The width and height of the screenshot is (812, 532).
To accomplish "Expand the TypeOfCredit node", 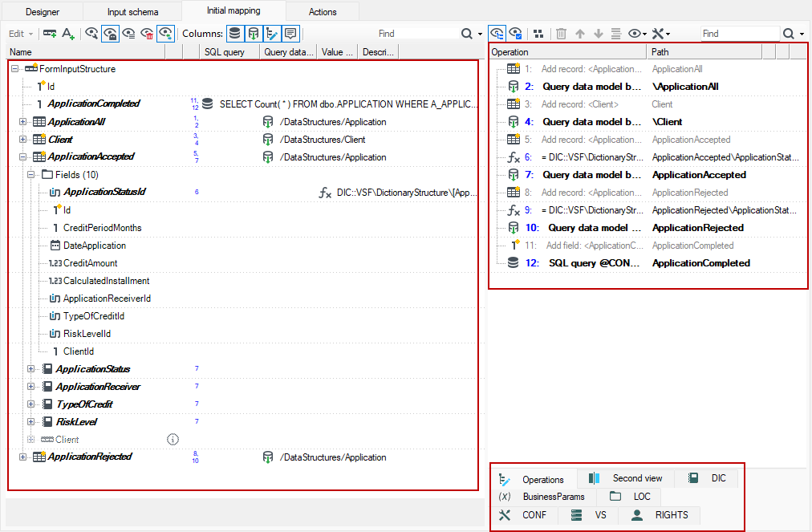I will (x=31, y=404).
